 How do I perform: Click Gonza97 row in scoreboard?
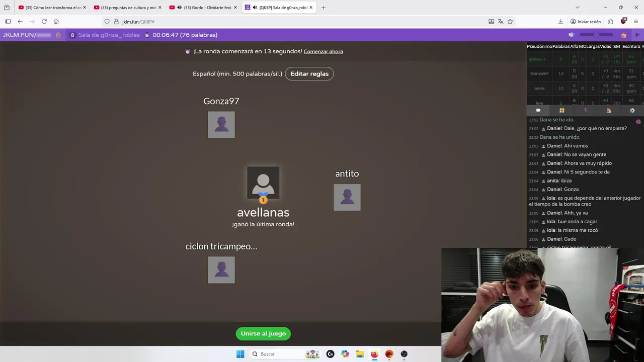tap(585, 73)
